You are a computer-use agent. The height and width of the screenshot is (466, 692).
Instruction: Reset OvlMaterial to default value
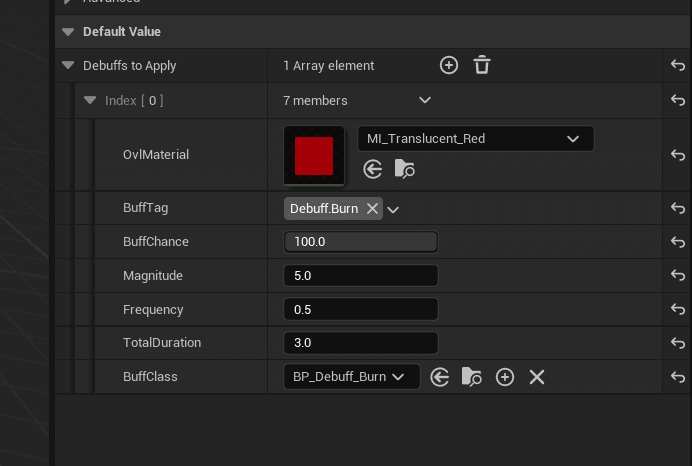678,155
